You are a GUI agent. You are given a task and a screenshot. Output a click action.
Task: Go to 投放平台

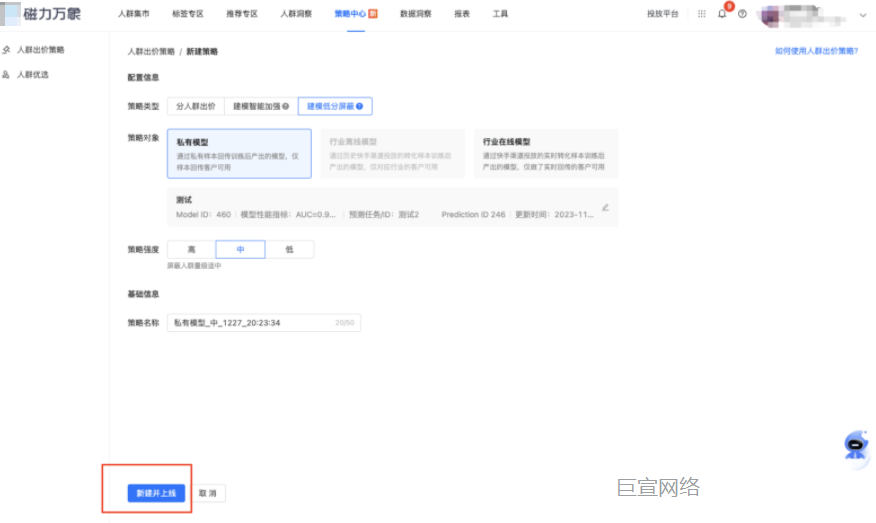point(663,14)
